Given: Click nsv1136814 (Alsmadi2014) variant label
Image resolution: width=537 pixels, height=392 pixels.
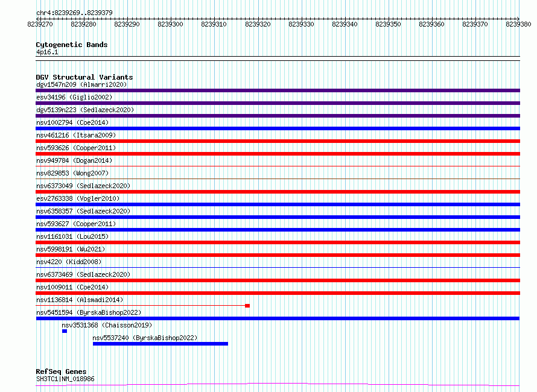Looking at the screenshot, I should click(x=80, y=300).
